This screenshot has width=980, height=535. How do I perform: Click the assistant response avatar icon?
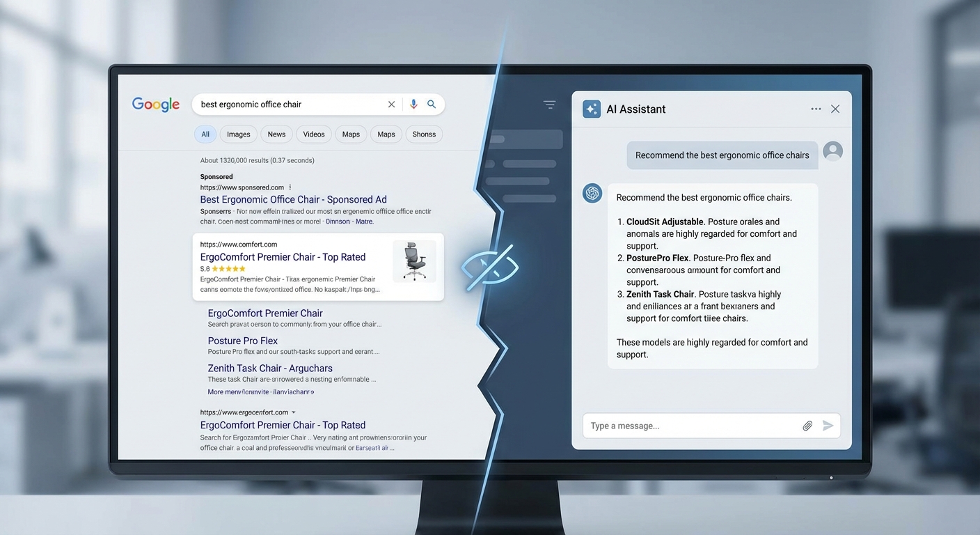tap(592, 193)
